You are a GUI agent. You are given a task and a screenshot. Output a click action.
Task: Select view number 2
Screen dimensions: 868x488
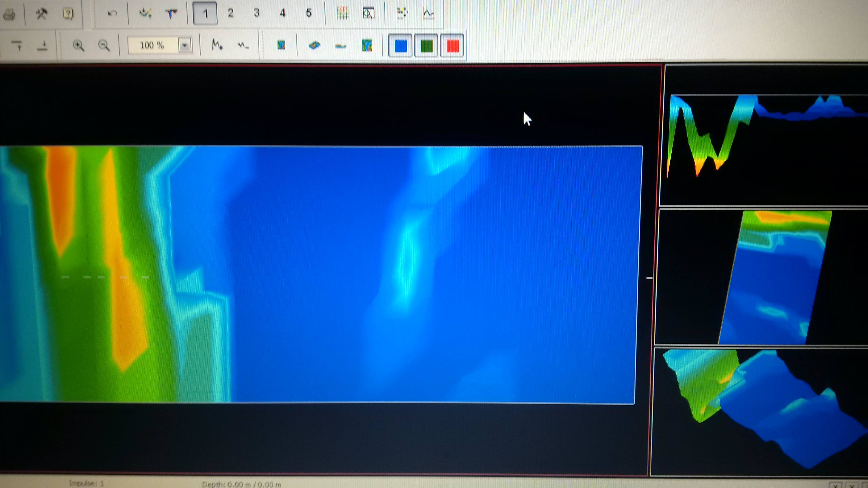231,13
